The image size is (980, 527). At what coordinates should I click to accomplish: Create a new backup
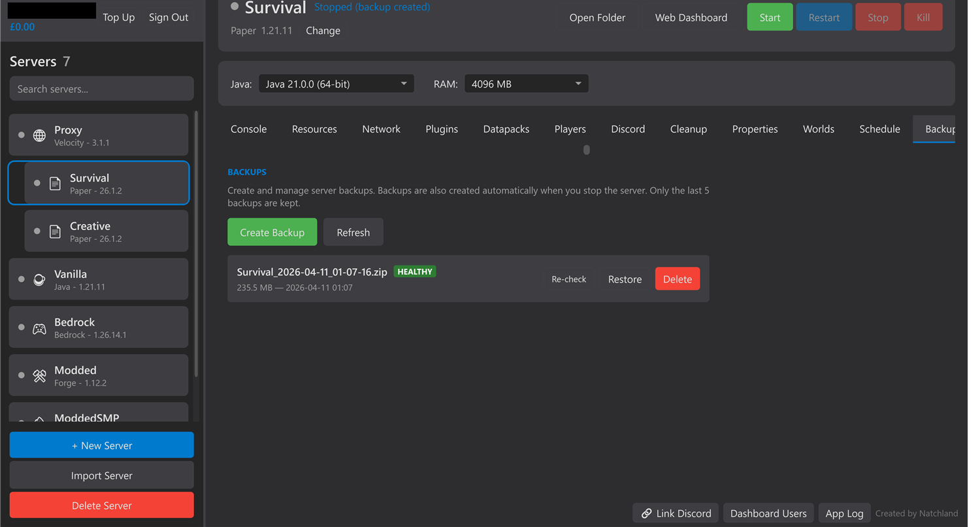[272, 231]
